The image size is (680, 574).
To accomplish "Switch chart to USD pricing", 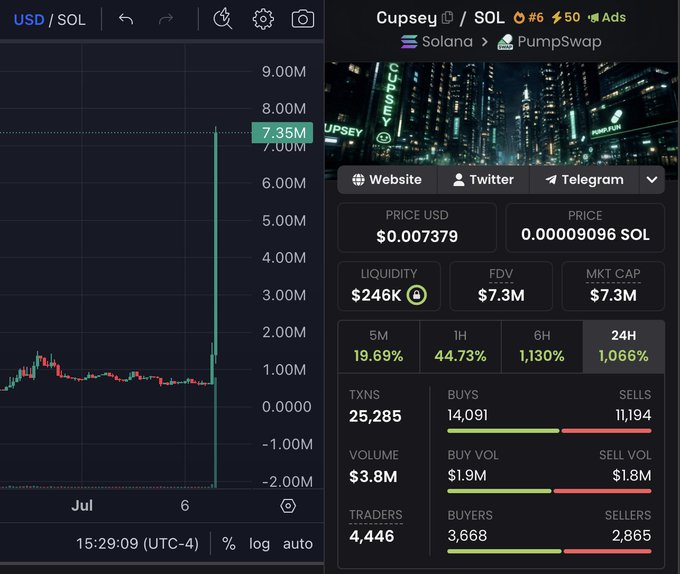I will click(29, 20).
